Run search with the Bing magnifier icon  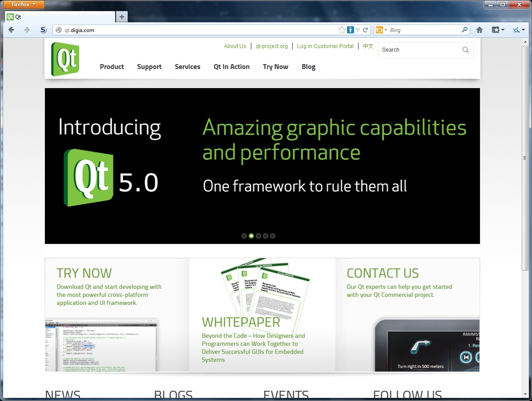click(464, 30)
